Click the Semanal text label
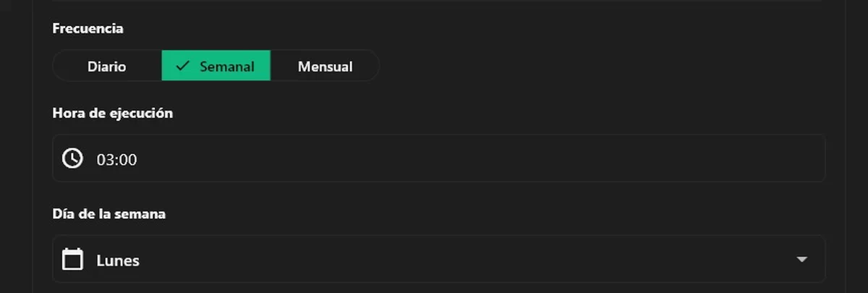The height and width of the screenshot is (293, 868). (227, 67)
